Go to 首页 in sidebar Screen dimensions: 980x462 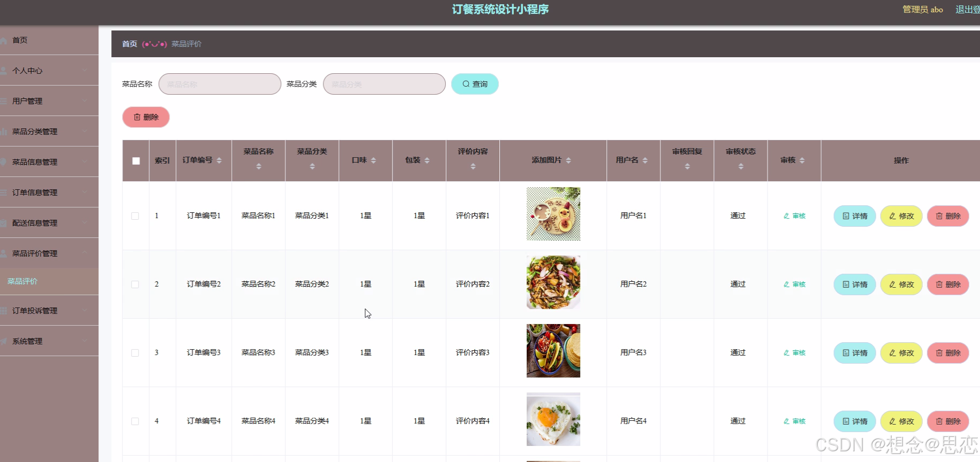coord(49,40)
